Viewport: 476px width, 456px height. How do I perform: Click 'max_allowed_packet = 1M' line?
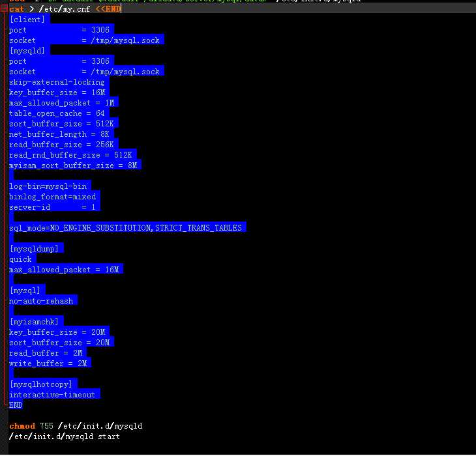tap(62, 103)
